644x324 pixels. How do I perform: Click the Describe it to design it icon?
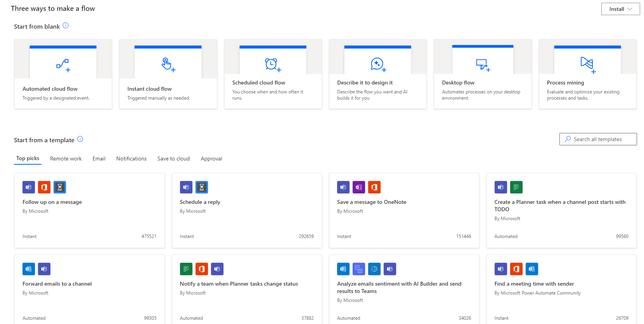[378, 65]
